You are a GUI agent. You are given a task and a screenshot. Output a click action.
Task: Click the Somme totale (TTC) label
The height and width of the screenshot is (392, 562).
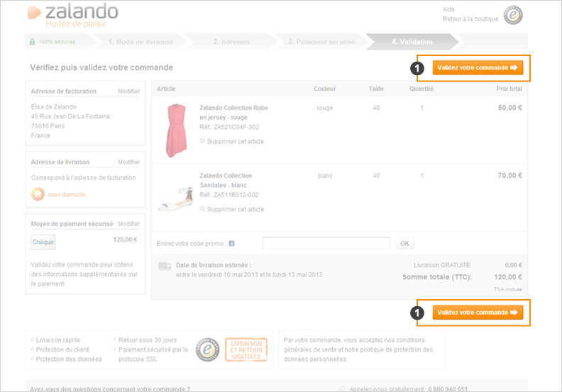(x=437, y=277)
